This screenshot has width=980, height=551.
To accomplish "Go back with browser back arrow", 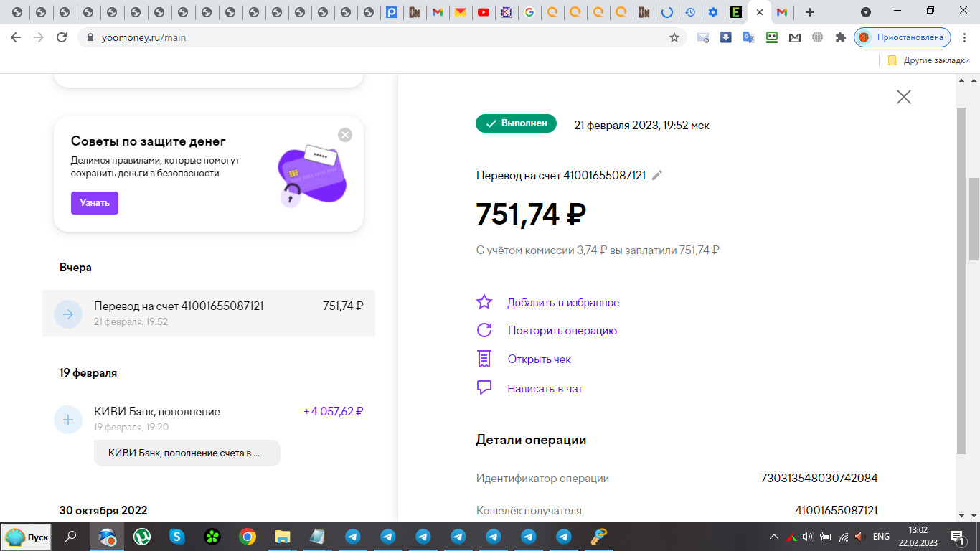I will pos(16,37).
